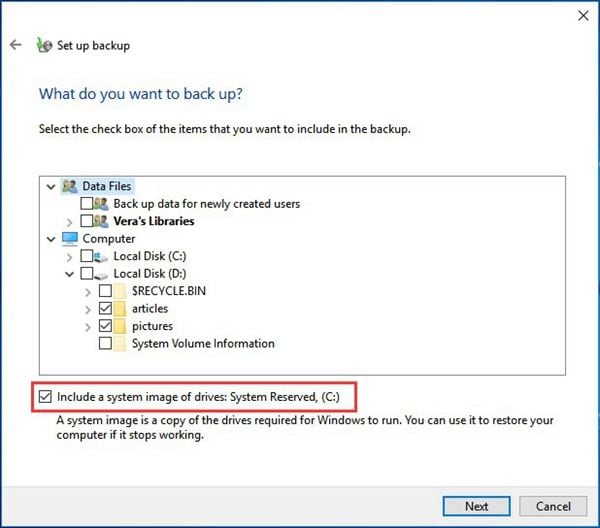Click the System Volume Information folder icon
600x528 pixels.
(x=120, y=344)
